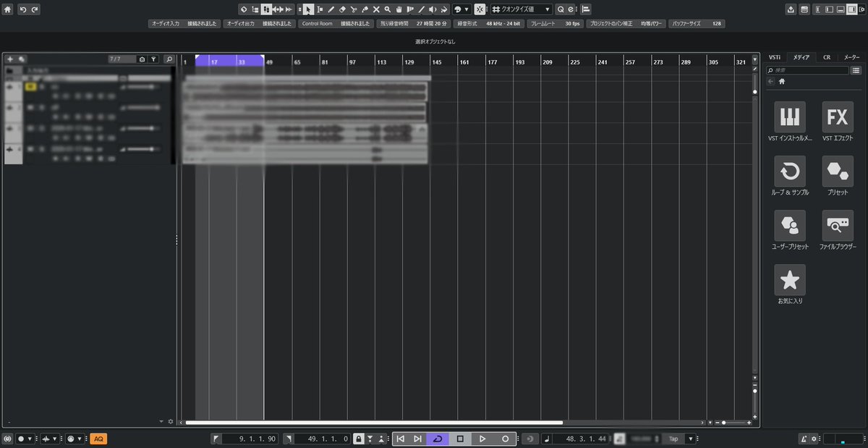Screen dimensions: 868x448
Task: Select the Range Selection tool
Action: (x=319, y=9)
